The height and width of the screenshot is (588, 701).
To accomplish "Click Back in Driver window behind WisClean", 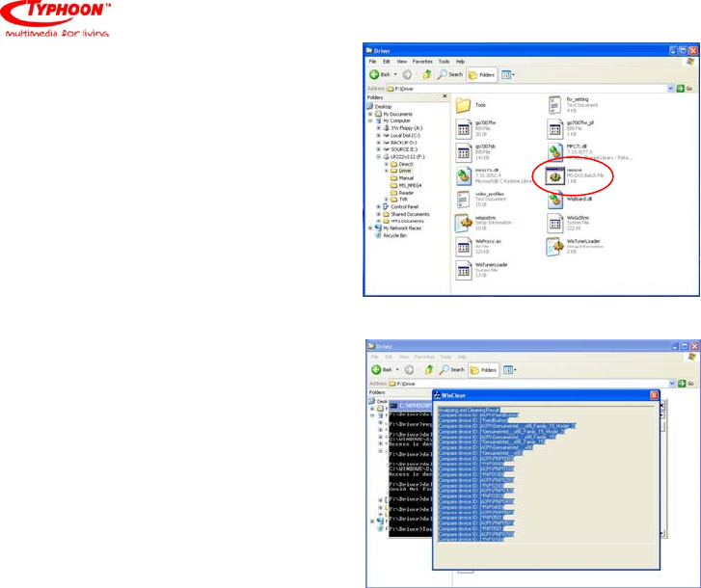I will [x=382, y=369].
